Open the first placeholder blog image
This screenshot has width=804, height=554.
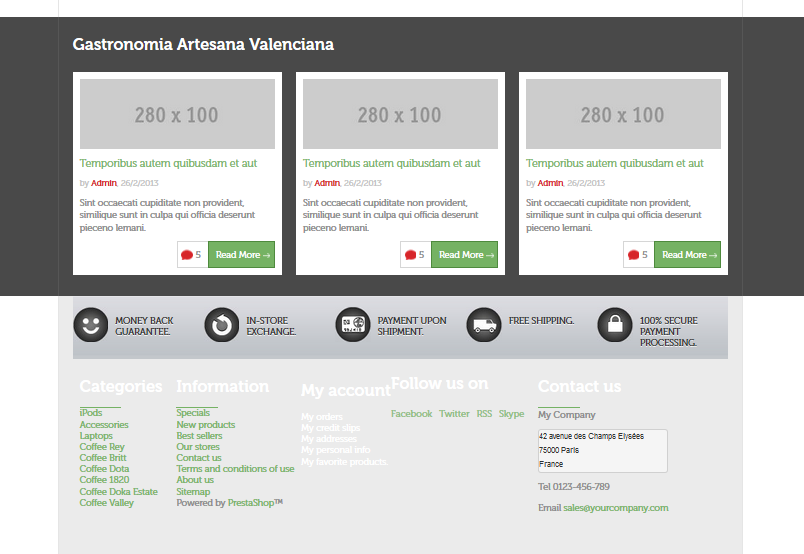(177, 115)
